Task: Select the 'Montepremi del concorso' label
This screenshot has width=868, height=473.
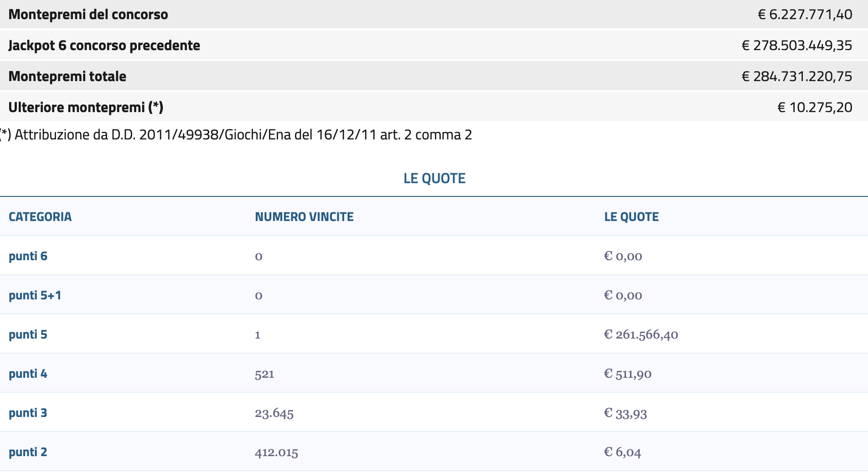Action: coord(88,15)
